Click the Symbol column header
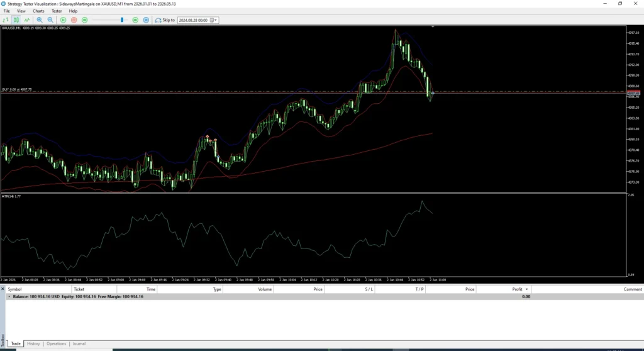 tap(38, 289)
